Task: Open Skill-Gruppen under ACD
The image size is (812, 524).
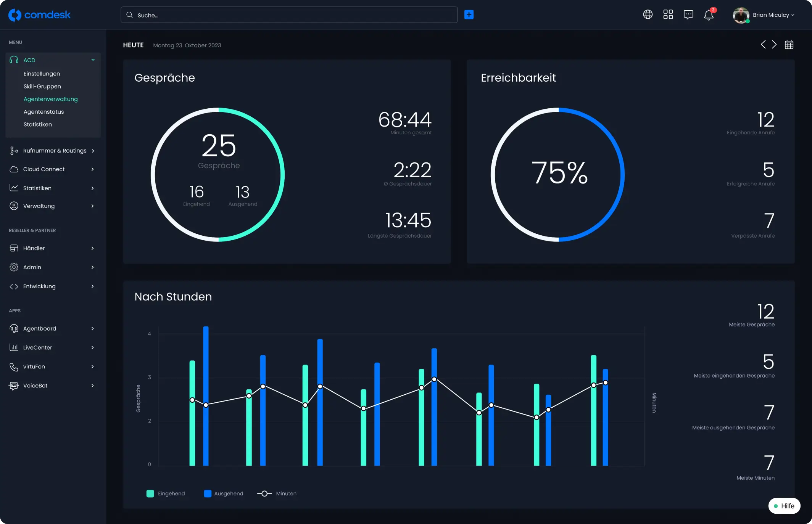Action: [42, 86]
